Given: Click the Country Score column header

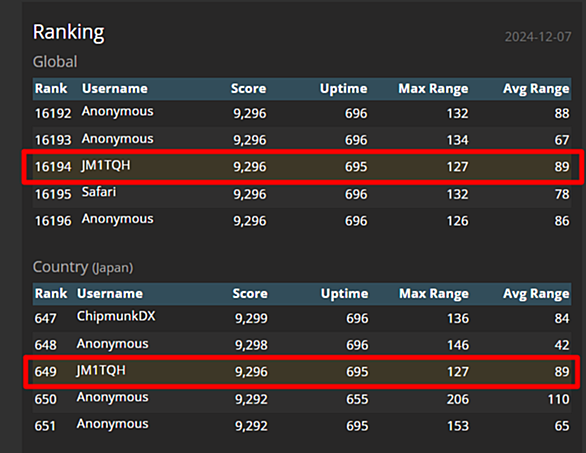Looking at the screenshot, I should (250, 293).
